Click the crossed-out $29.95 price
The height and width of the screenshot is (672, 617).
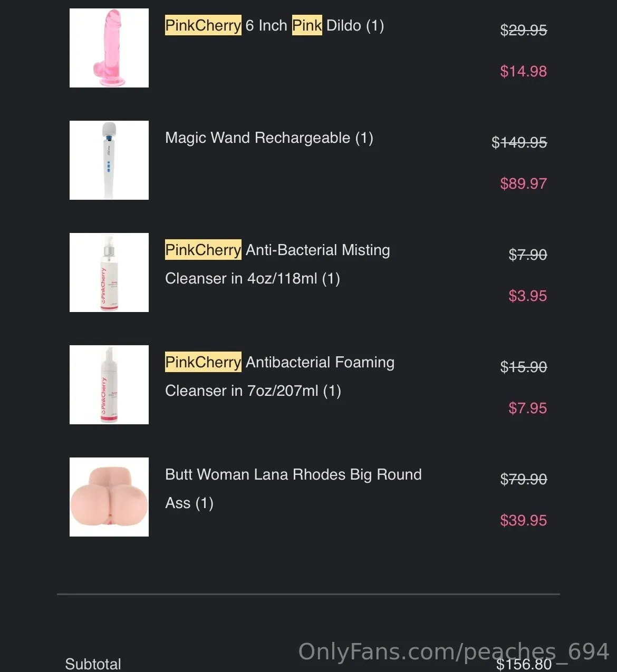(x=523, y=30)
